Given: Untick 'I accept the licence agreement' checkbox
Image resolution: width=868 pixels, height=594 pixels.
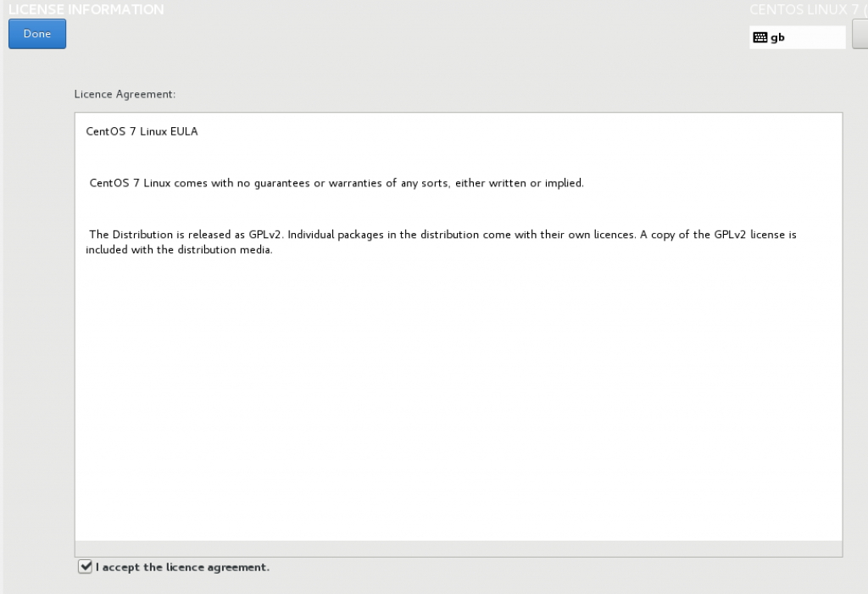Looking at the screenshot, I should (x=86, y=566).
